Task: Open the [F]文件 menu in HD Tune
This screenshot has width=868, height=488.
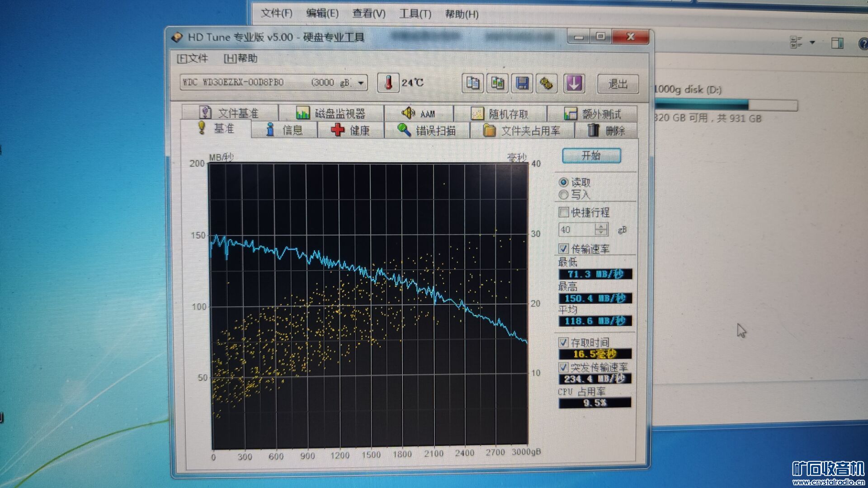Action: [x=192, y=58]
